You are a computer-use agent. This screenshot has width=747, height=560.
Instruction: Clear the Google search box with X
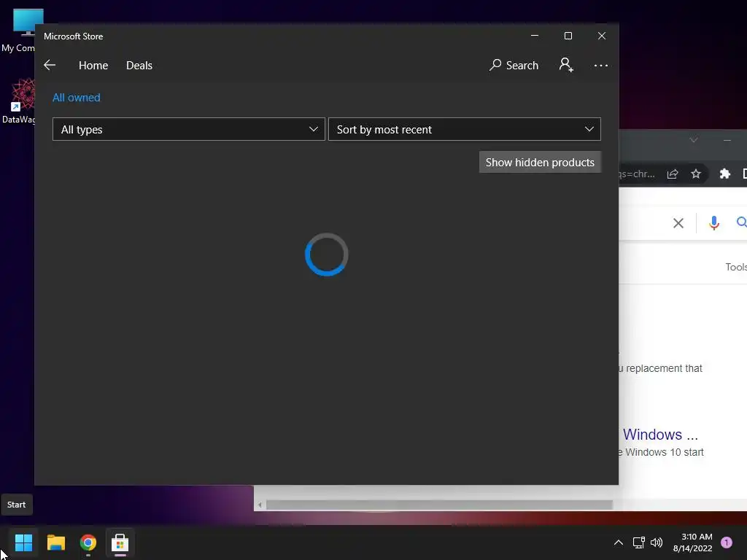click(x=678, y=223)
